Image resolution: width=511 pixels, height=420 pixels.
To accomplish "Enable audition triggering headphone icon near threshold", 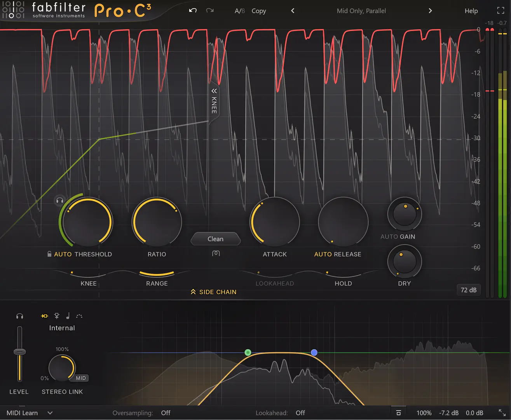I will click(x=59, y=201).
